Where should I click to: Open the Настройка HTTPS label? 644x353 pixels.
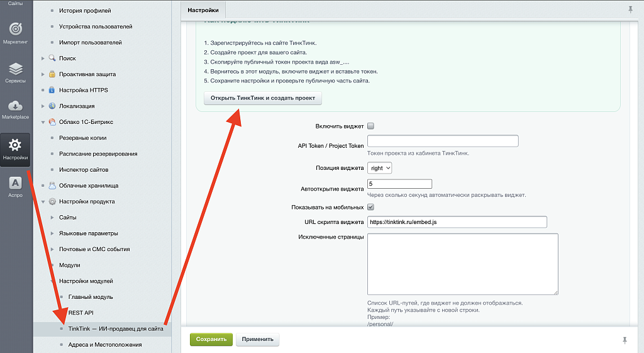pyautogui.click(x=84, y=90)
